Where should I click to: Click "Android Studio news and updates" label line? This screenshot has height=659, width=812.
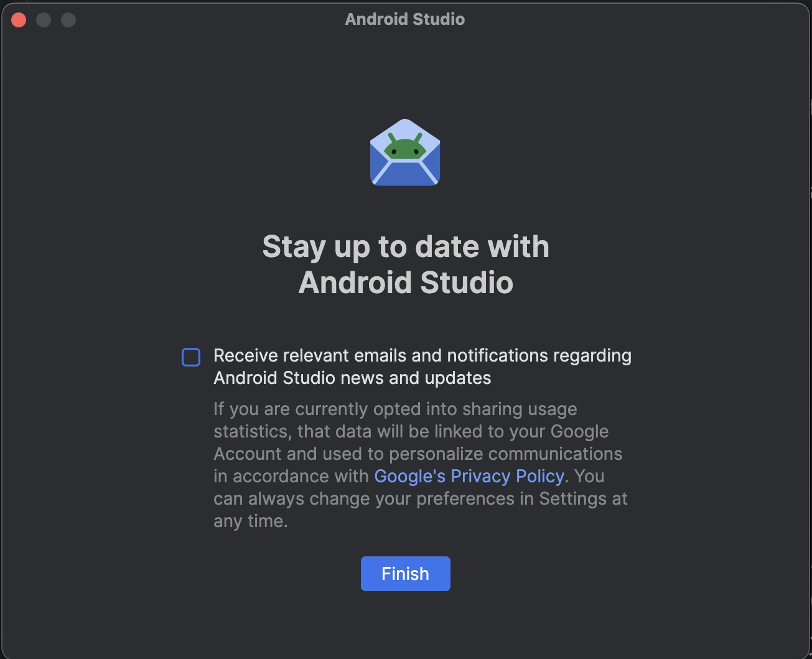point(352,378)
